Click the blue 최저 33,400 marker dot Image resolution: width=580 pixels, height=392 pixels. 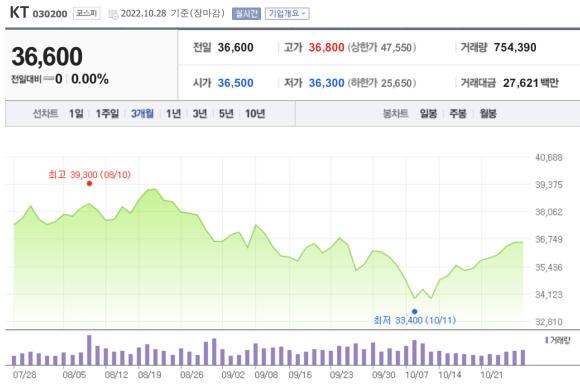(415, 311)
